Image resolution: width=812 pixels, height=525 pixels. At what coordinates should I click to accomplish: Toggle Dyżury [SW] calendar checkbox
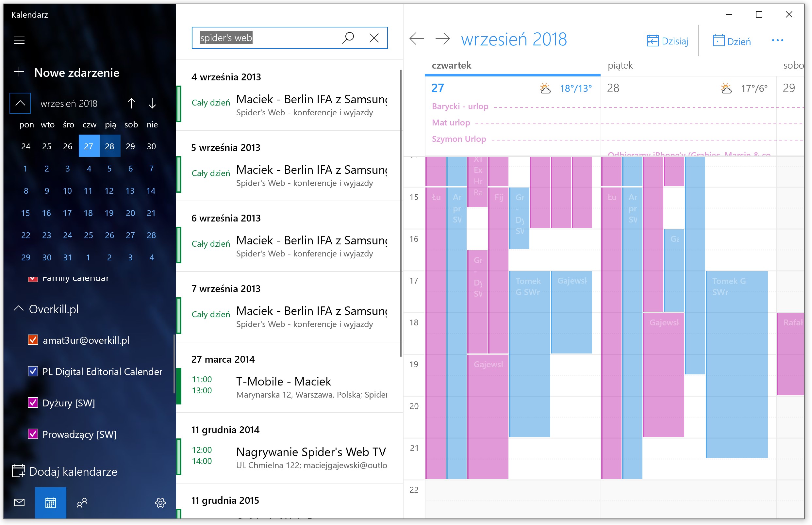coord(33,402)
